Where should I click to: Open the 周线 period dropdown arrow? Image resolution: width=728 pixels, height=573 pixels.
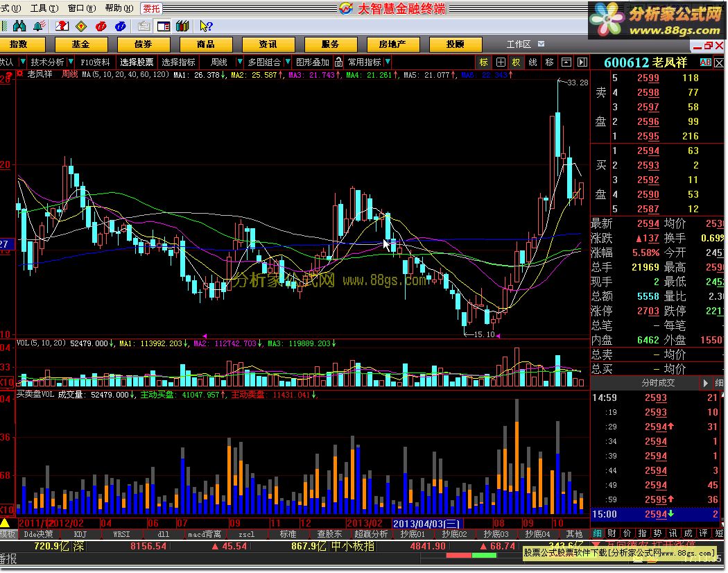[x=240, y=61]
